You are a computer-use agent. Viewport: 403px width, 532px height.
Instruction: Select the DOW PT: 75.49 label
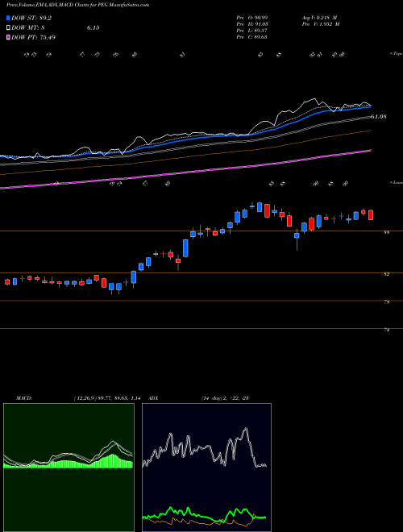[x=34, y=37]
